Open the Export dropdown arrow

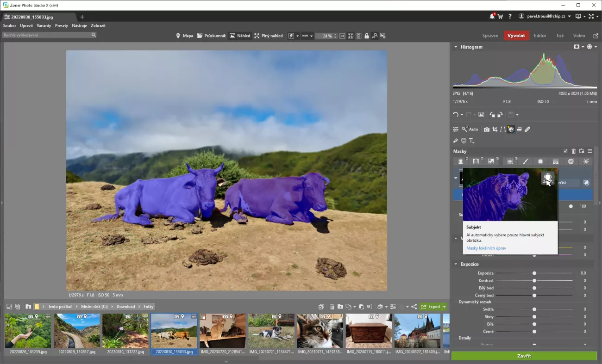(445, 307)
